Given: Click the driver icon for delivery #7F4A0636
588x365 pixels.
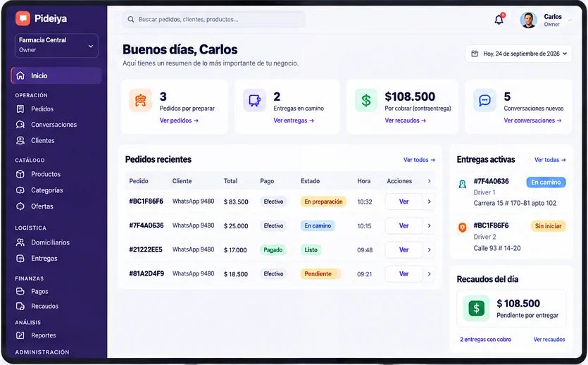Looking at the screenshot, I should tap(463, 184).
